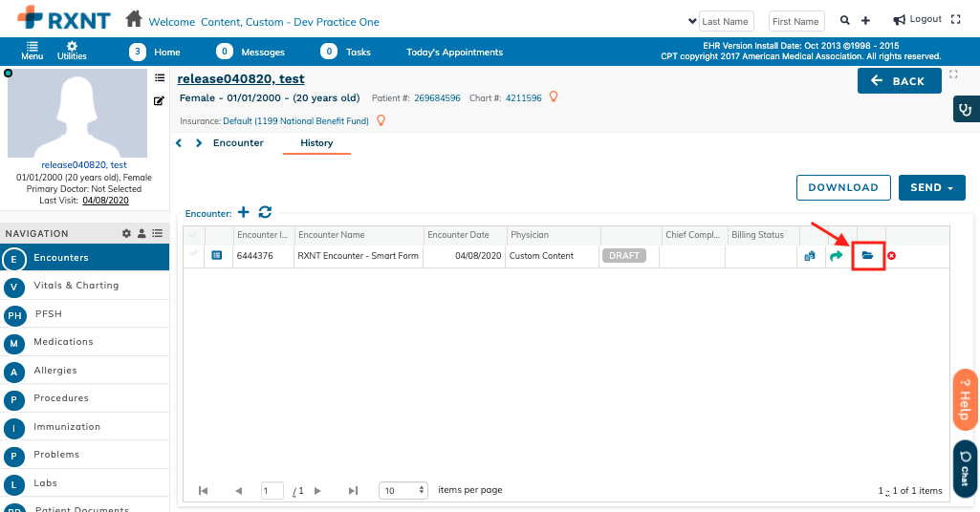Select Vitals & Charting in navigation
Image resolution: width=980 pixels, height=512 pixels.
coord(76,286)
